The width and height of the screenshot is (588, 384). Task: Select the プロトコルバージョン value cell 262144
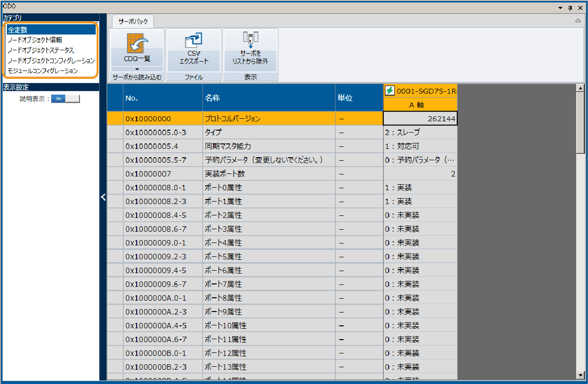coord(420,119)
